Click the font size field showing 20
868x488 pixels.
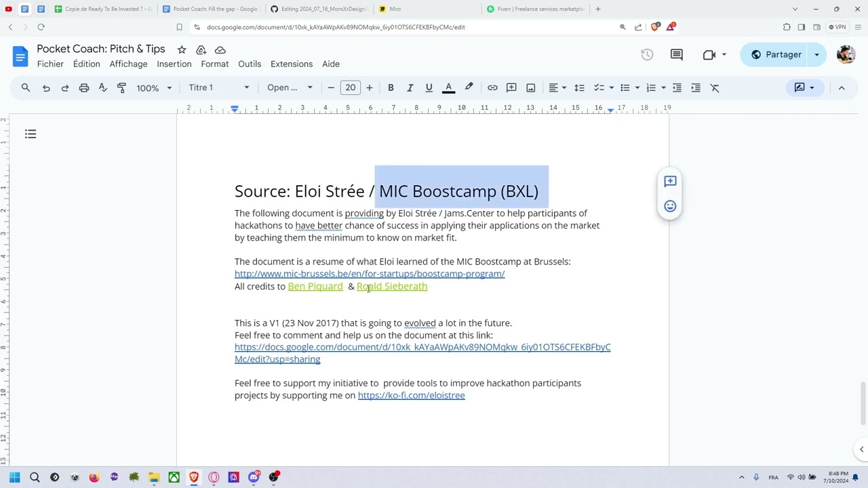[350, 87]
